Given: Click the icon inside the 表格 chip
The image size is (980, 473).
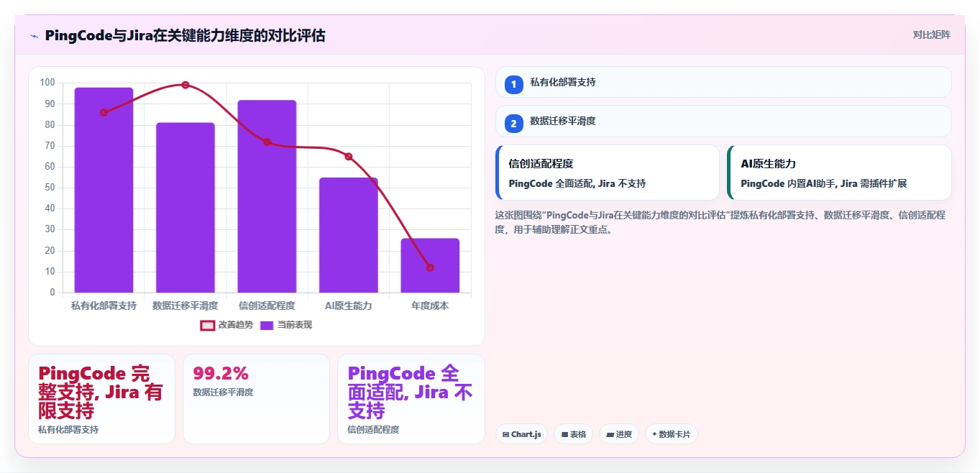Looking at the screenshot, I should [564, 434].
